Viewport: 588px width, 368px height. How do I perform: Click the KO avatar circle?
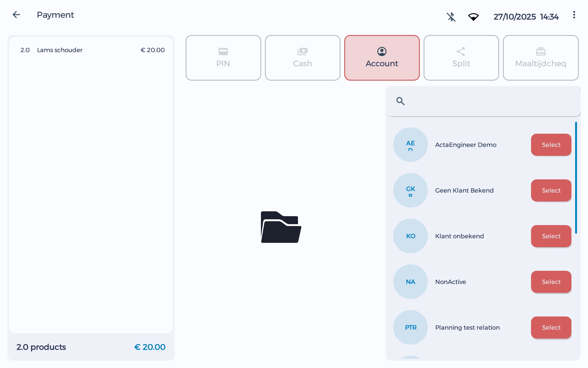point(410,236)
